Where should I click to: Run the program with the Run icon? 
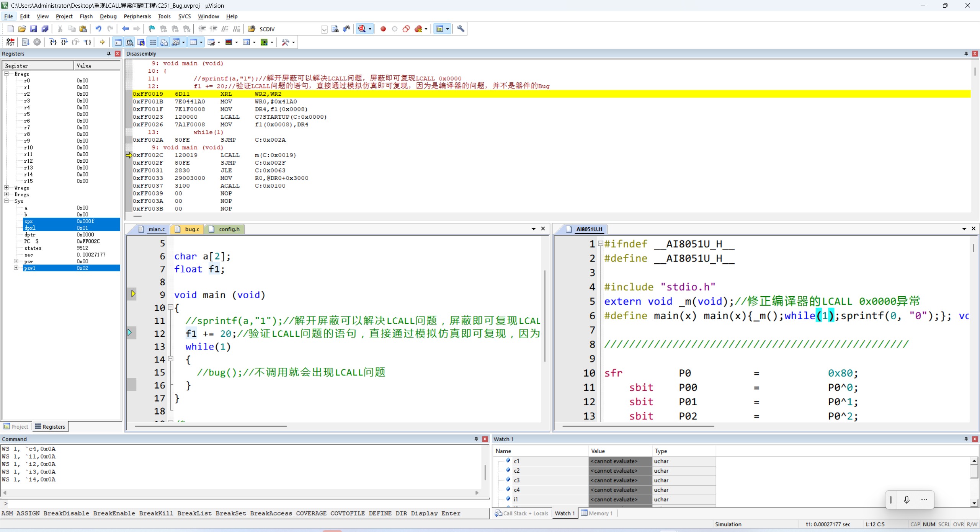26,42
